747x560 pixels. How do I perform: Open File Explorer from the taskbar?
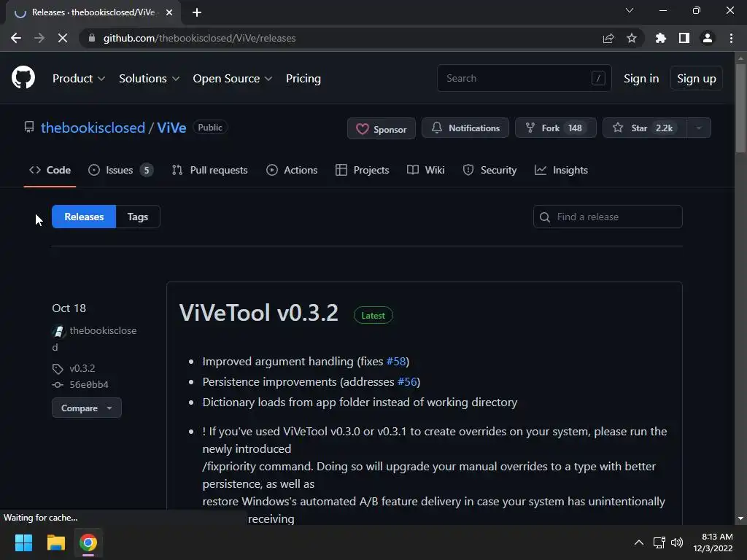[x=55, y=542]
